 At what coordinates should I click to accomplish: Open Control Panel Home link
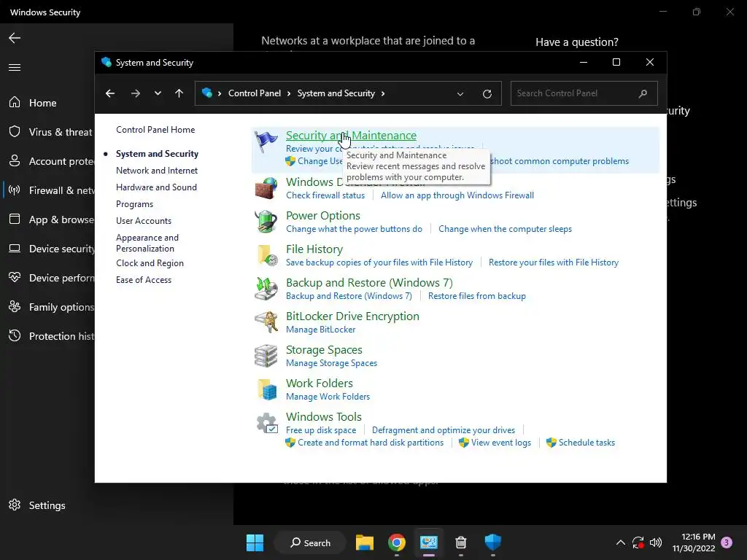pos(155,130)
